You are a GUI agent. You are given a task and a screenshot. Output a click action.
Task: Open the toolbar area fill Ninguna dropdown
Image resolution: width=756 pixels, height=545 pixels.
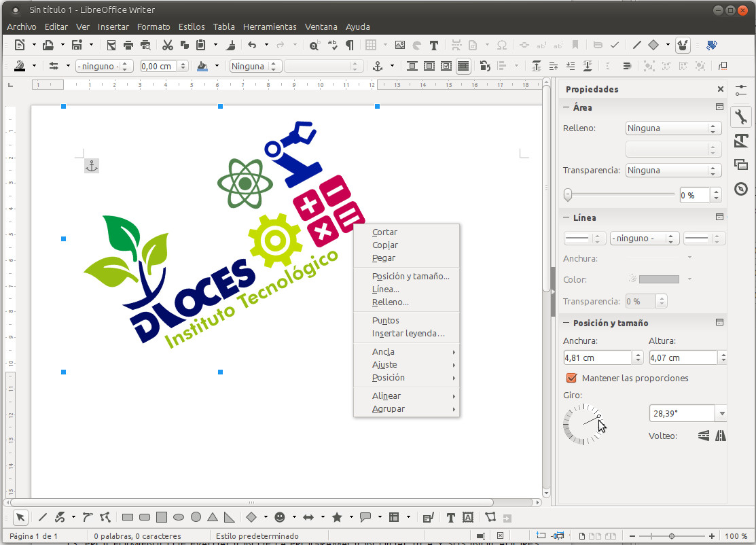(255, 66)
